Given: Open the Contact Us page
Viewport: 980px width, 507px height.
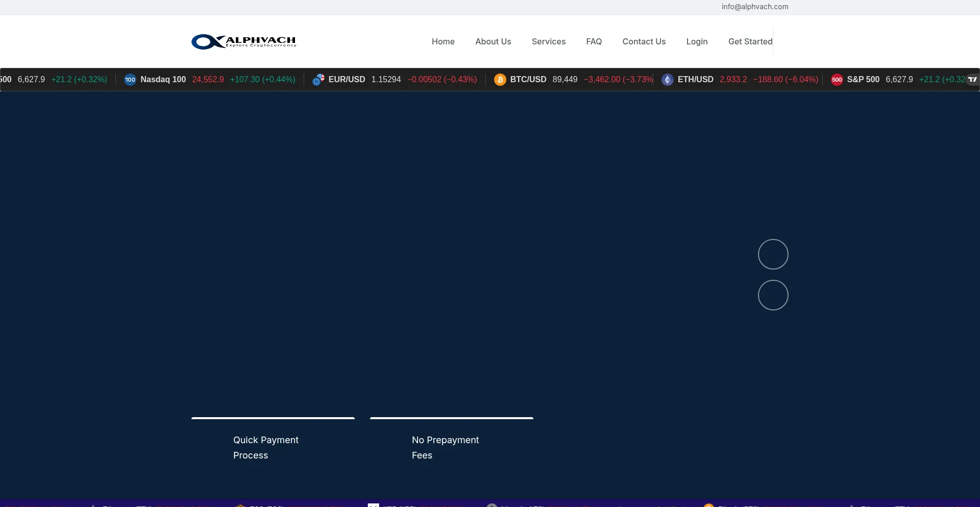Looking at the screenshot, I should click(644, 41).
